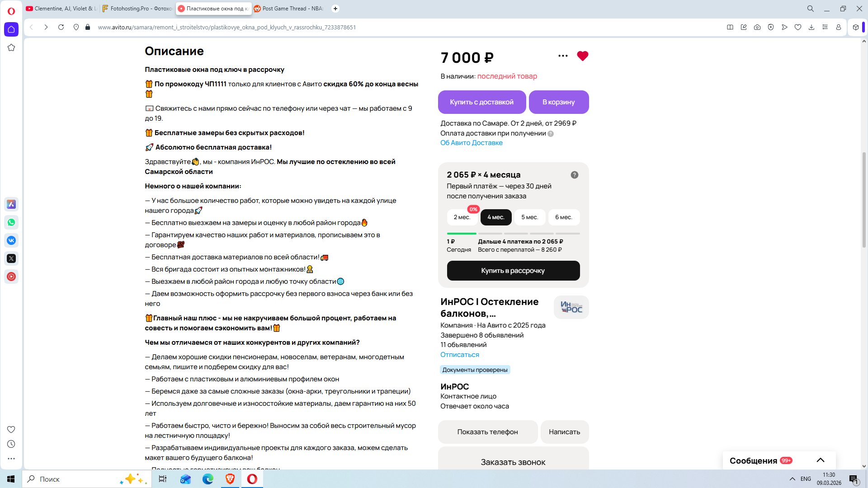Image resolution: width=868 pixels, height=488 pixels.
Task: Open the X (Twitter) sidebar panel
Action: (11, 258)
